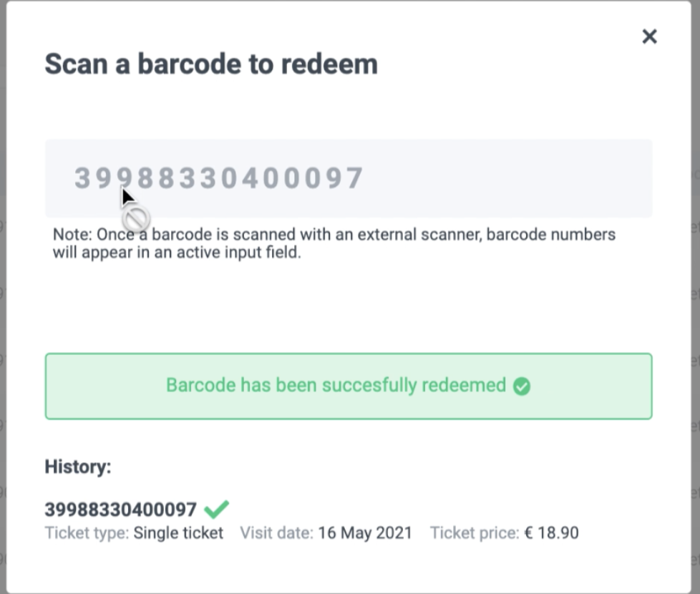The width and height of the screenshot is (700, 594).
Task: Click the green success check circle icon
Action: click(522, 386)
